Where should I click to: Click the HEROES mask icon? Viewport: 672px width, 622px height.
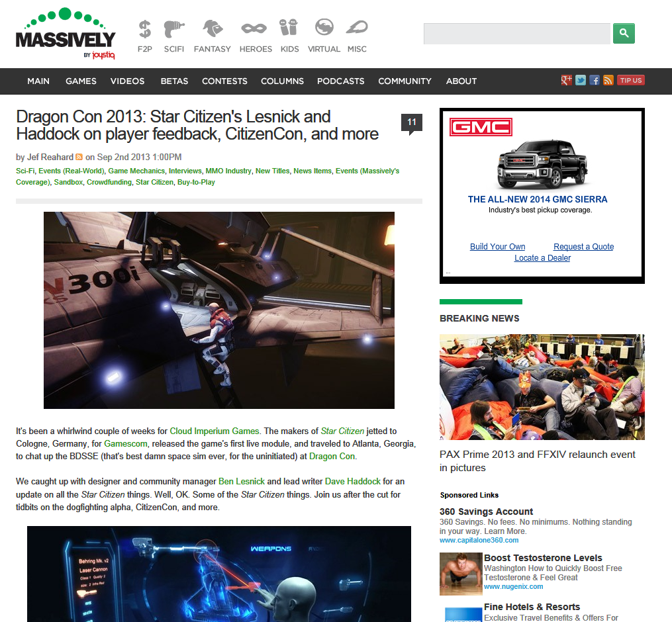[x=255, y=29]
